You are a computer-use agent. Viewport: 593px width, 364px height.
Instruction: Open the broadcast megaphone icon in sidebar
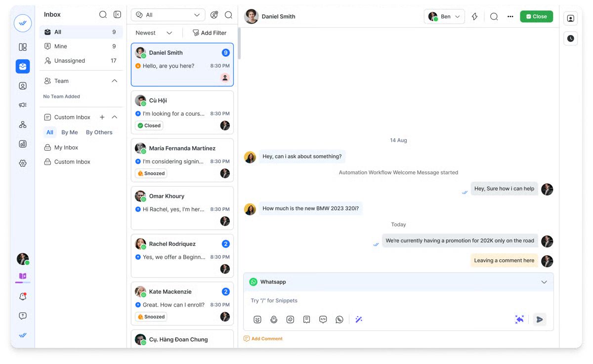tap(23, 105)
